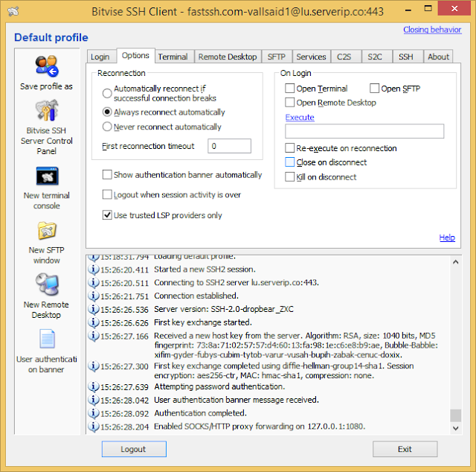Switch to the Login tab
This screenshot has height=472, width=476.
pyautogui.click(x=100, y=57)
